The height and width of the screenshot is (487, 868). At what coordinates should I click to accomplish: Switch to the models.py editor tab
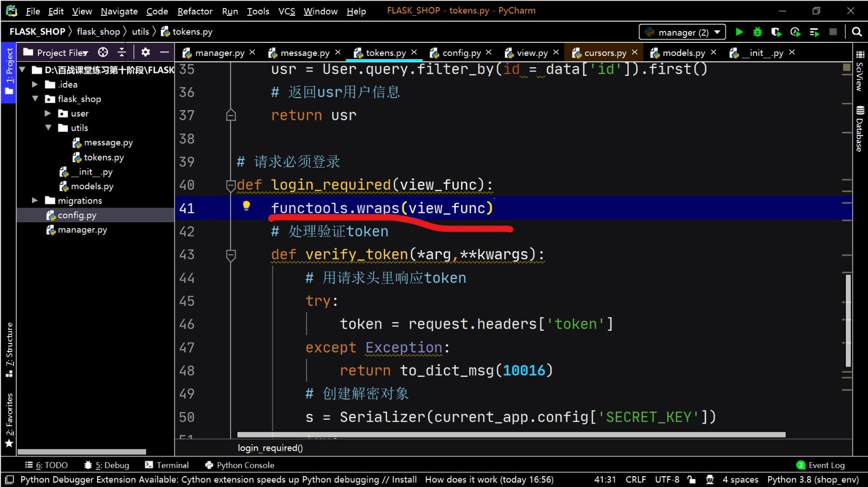[684, 53]
